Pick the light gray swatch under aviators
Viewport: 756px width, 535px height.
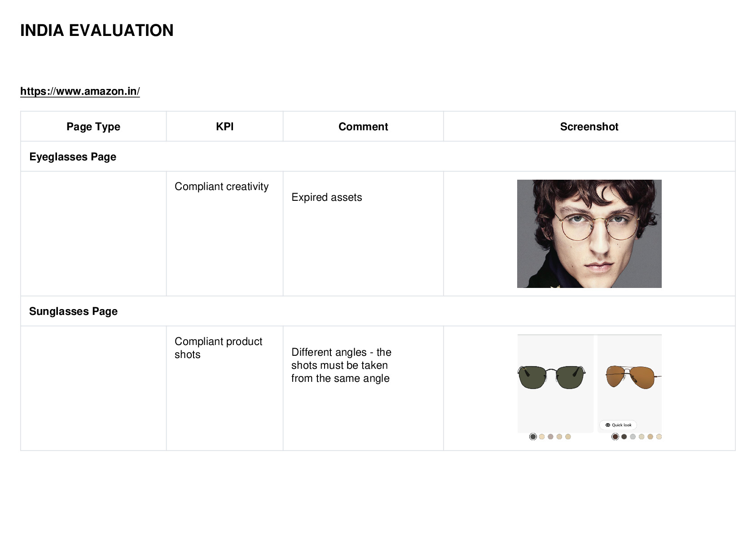coord(633,437)
